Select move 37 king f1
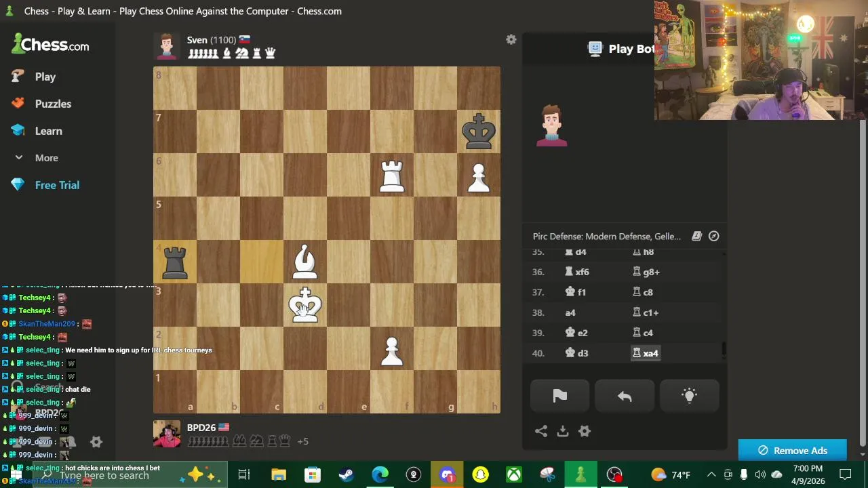The height and width of the screenshot is (488, 868). pos(576,292)
